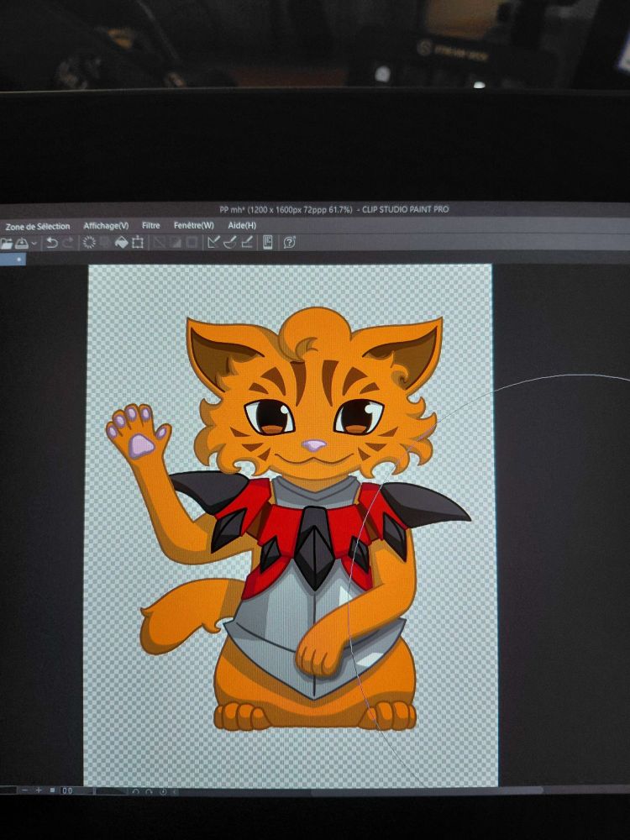630x840 pixels.
Task: Click the fit-to-screen square icon
Action: tap(52, 790)
